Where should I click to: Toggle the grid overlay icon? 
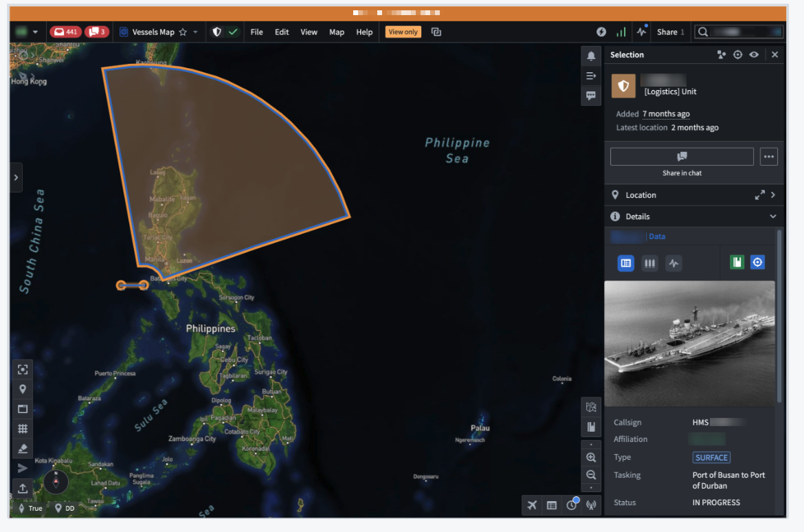tap(23, 429)
